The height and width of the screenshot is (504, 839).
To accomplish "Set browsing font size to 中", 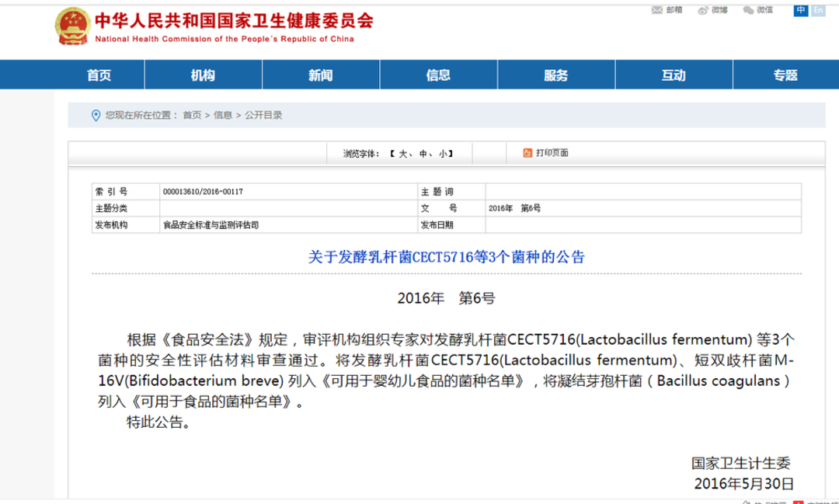I will coord(423,154).
